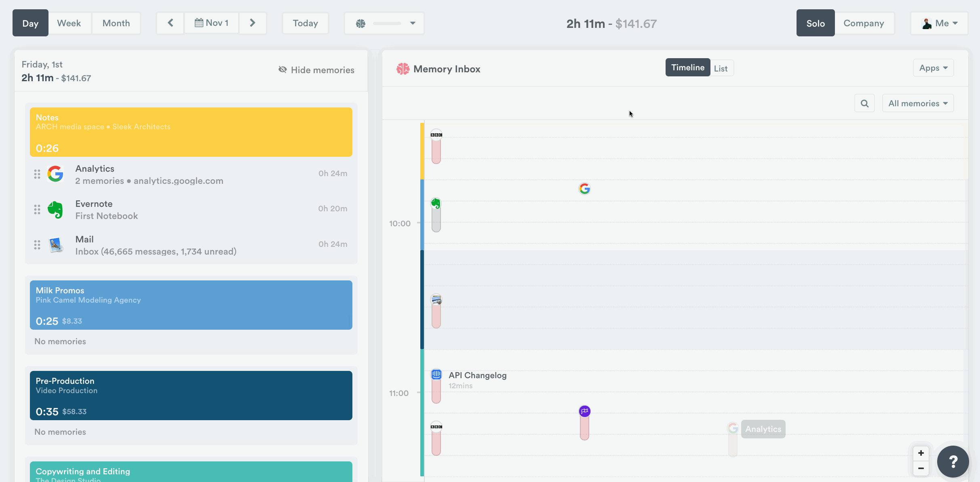This screenshot has width=980, height=482.
Task: Open the Pre-Production entry card
Action: 191,396
